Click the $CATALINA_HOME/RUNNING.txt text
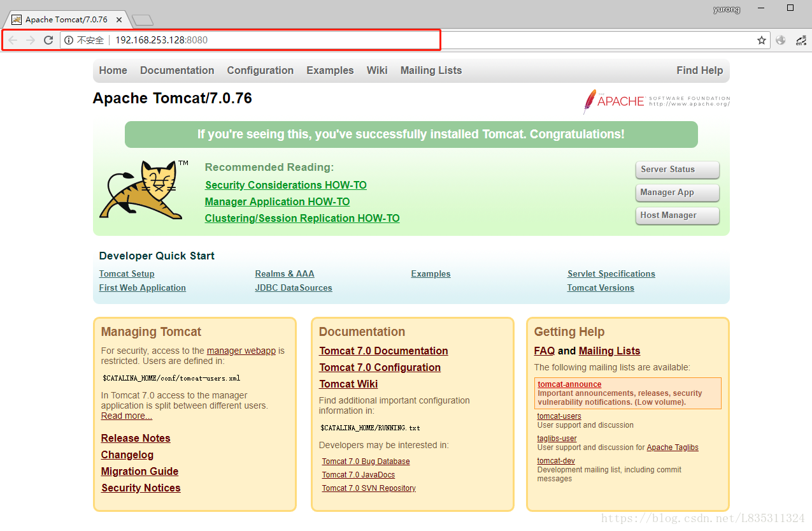This screenshot has width=812, height=531. click(370, 428)
